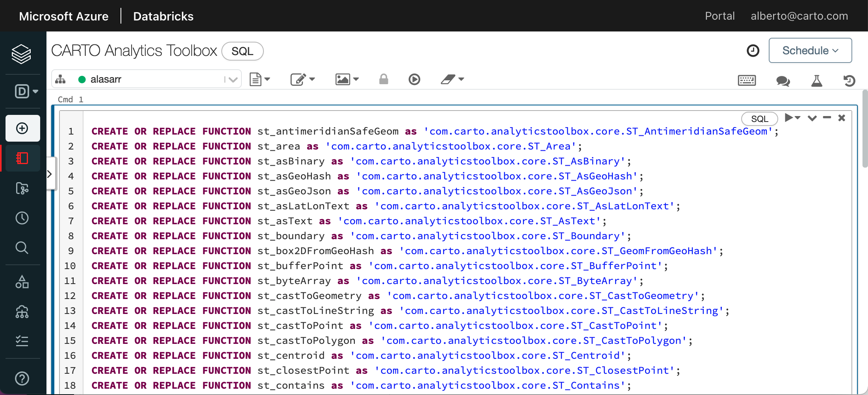Minimize cell with the dash icon

(827, 118)
